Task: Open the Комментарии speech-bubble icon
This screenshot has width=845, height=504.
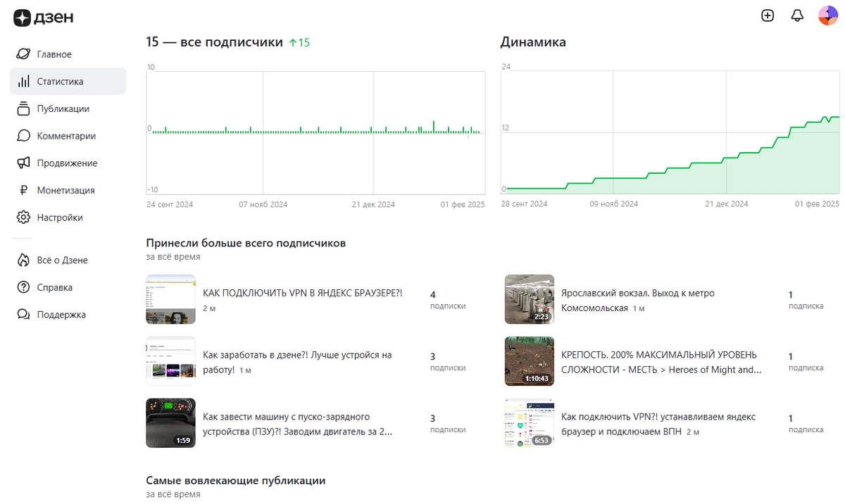Action: point(22,135)
